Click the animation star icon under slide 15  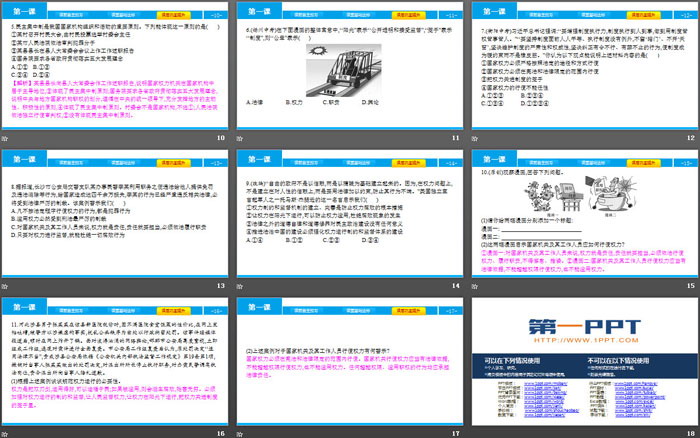coord(475,286)
